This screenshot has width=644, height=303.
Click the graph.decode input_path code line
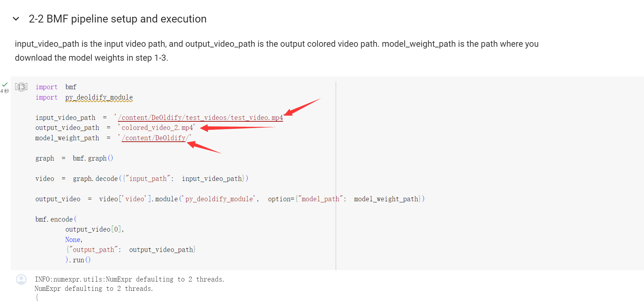tap(142, 179)
